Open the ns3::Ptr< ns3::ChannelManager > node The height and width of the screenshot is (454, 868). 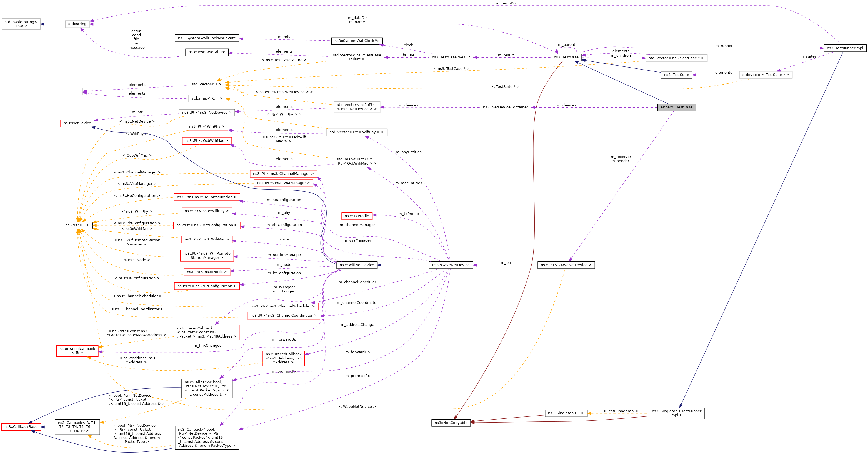283,174
